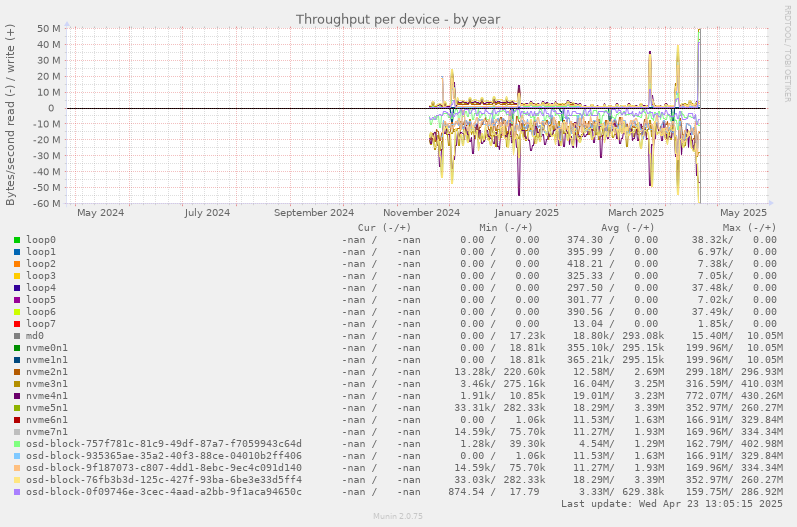Click the 'osd-block-0f09746e-3cec-4aad-a2bb-9f1aca94650c' label
Image resolution: width=797 pixels, height=527 pixels.
(164, 492)
